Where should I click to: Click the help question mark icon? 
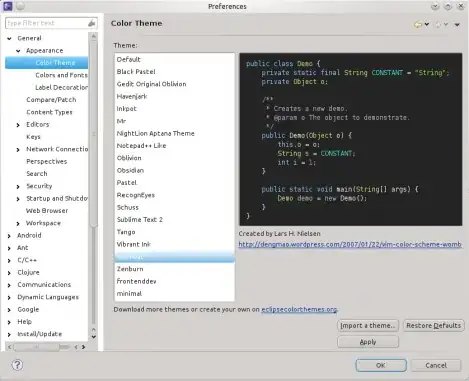point(17,365)
